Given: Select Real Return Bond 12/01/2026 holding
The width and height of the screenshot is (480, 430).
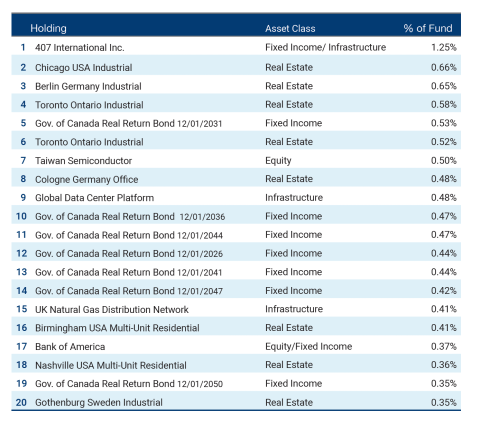Looking at the screenshot, I should coord(129,254).
